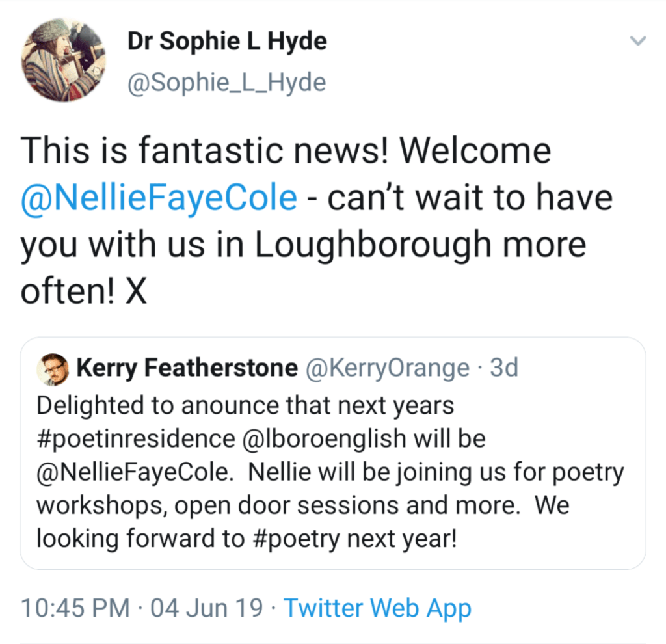Click Dr Sophie L Hyde's profile picture
Screen dimensions: 666x644
63,60
